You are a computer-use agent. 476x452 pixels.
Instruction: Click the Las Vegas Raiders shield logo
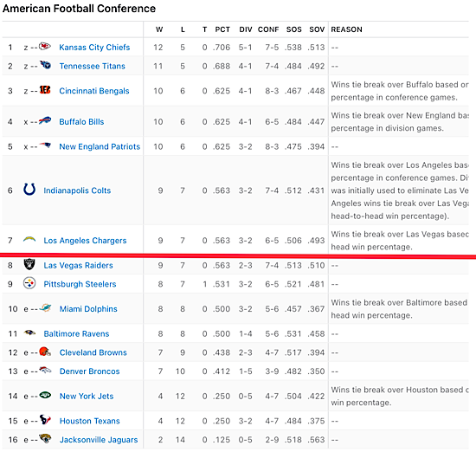pos(29,264)
